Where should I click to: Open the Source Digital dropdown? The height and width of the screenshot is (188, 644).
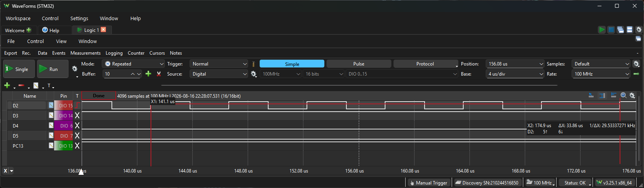point(219,74)
